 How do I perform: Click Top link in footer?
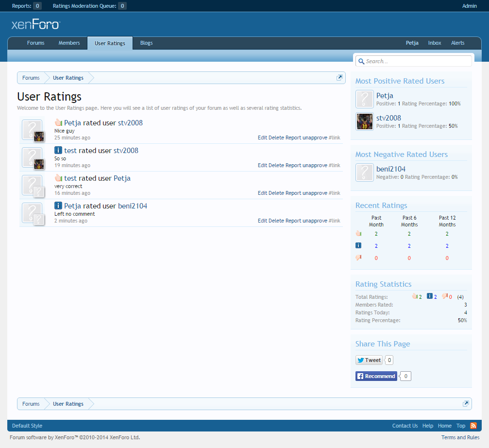[461, 426]
